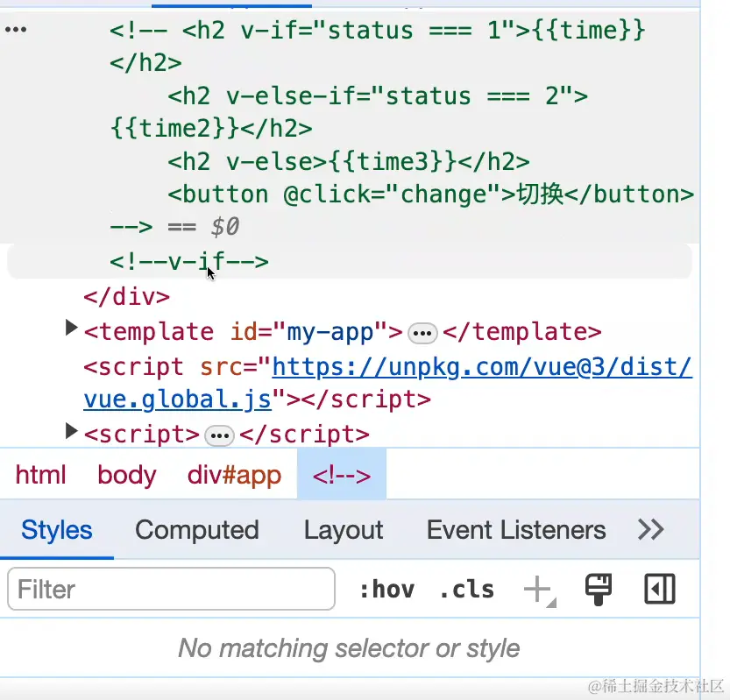Image resolution: width=730 pixels, height=700 pixels.
Task: Select the v-if comment node
Action: point(188,261)
